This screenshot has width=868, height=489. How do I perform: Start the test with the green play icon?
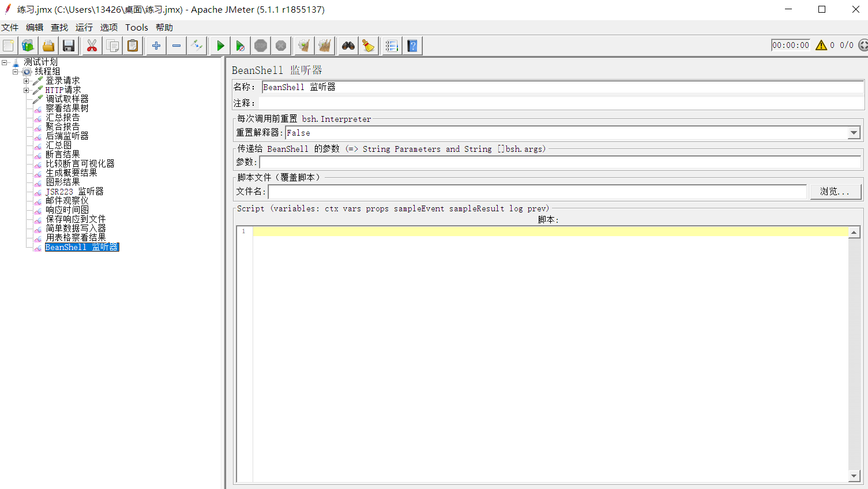(x=220, y=46)
